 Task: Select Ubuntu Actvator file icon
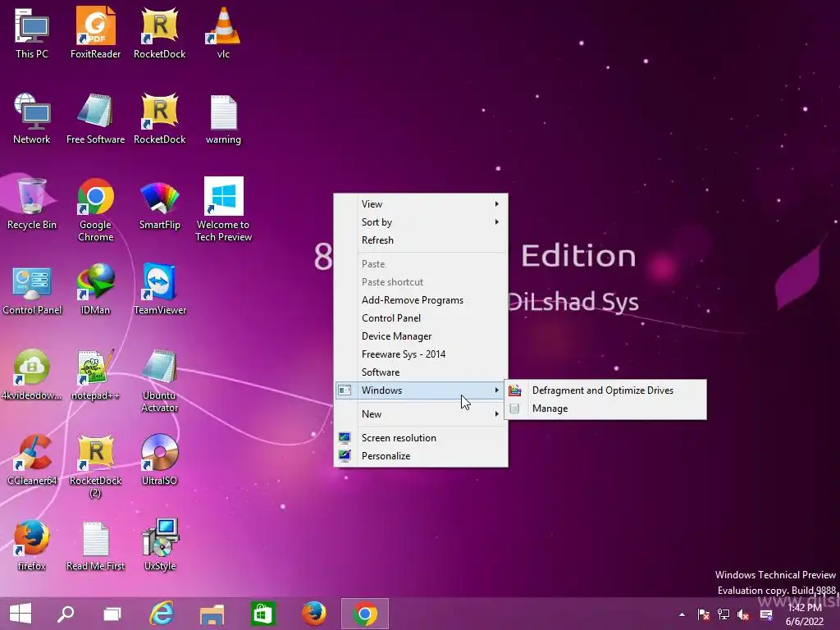click(x=160, y=381)
